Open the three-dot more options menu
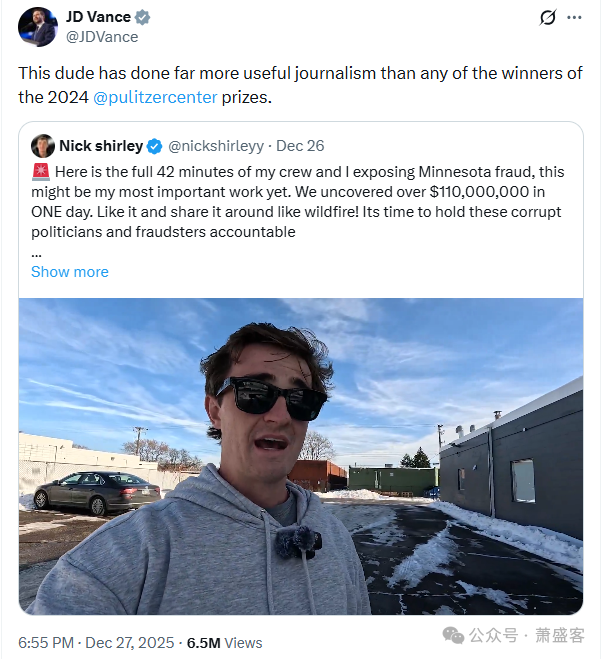This screenshot has width=604, height=659. [x=574, y=18]
